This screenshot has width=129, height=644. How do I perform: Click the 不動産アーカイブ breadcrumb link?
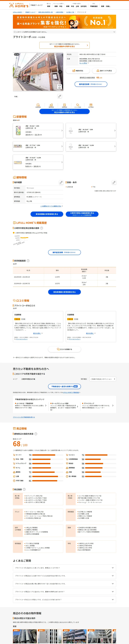pyautogui.click(x=30, y=12)
